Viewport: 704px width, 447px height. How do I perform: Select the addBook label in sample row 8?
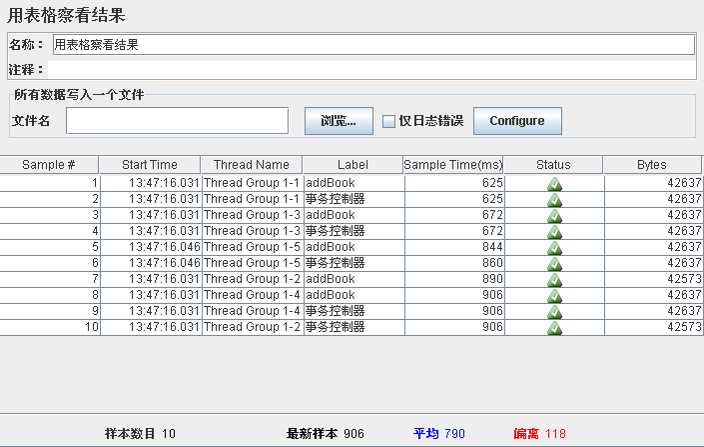tap(330, 295)
